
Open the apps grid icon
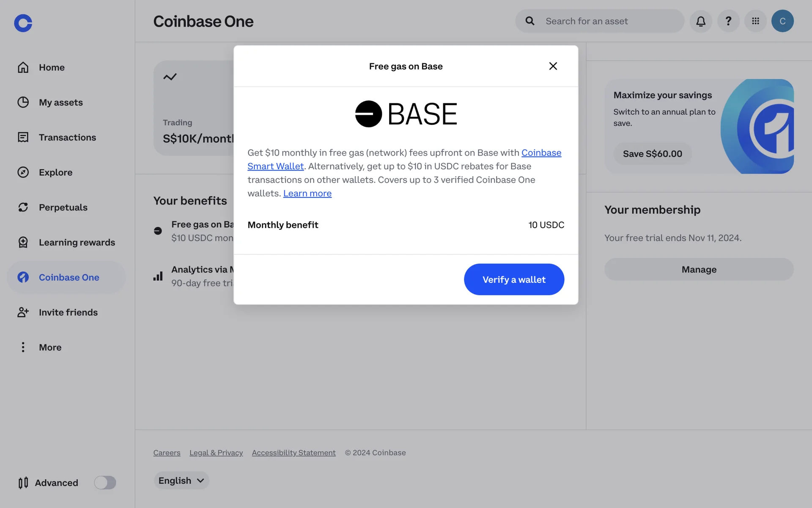coord(755,21)
